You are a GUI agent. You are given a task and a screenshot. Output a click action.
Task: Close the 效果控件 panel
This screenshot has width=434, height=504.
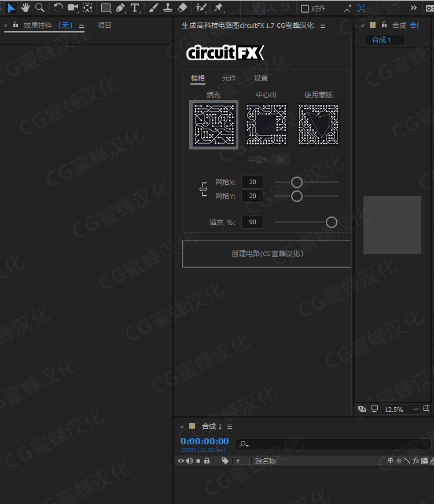point(5,26)
